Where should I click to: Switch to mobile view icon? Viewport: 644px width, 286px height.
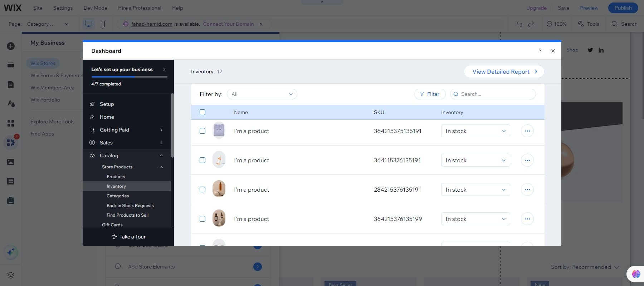[x=103, y=24]
